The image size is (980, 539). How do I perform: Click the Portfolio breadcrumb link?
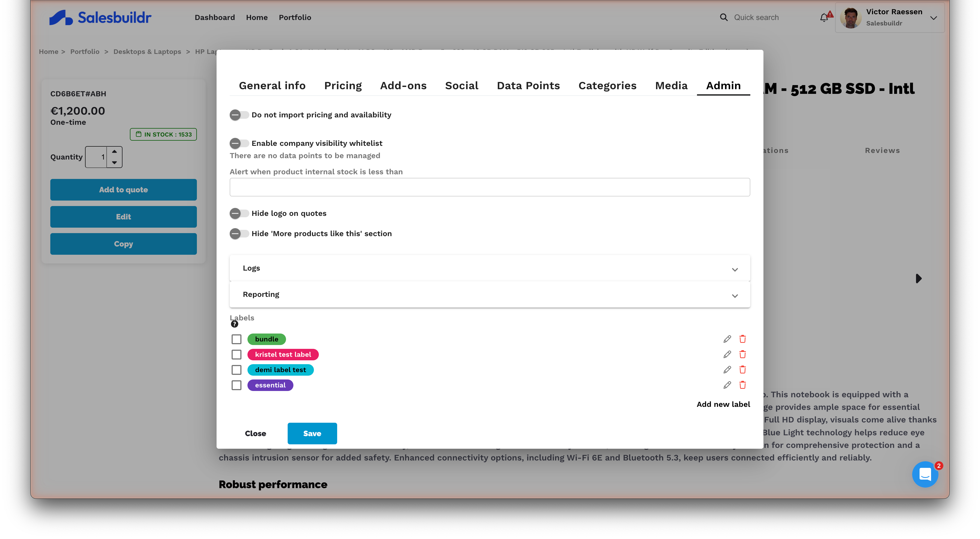84,51
